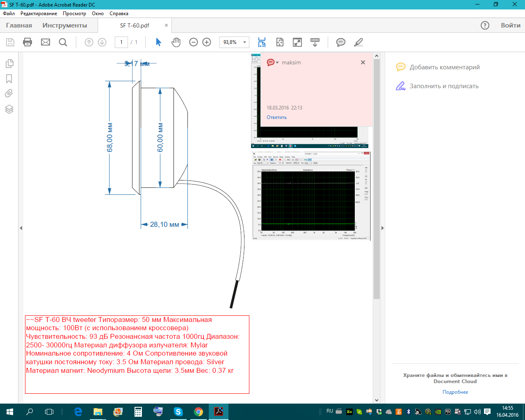Select the Hand pan tool
This screenshot has width=525, height=420.
click(x=176, y=42)
